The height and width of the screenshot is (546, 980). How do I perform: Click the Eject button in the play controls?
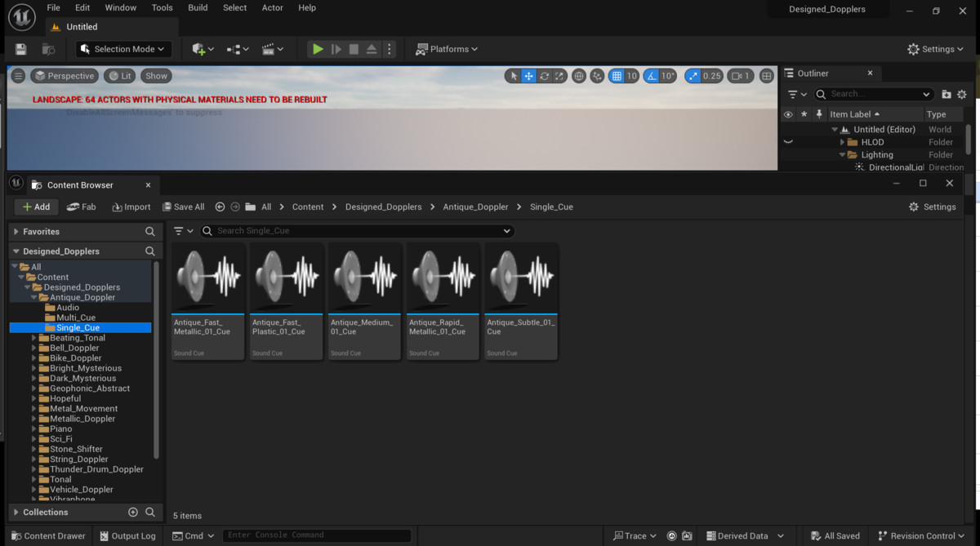pos(372,49)
